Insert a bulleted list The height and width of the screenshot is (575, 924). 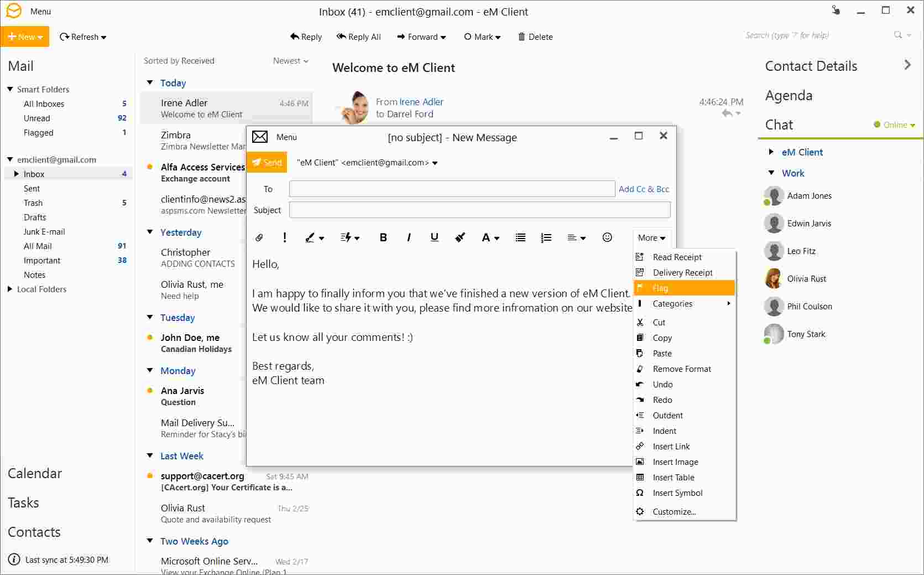520,237
